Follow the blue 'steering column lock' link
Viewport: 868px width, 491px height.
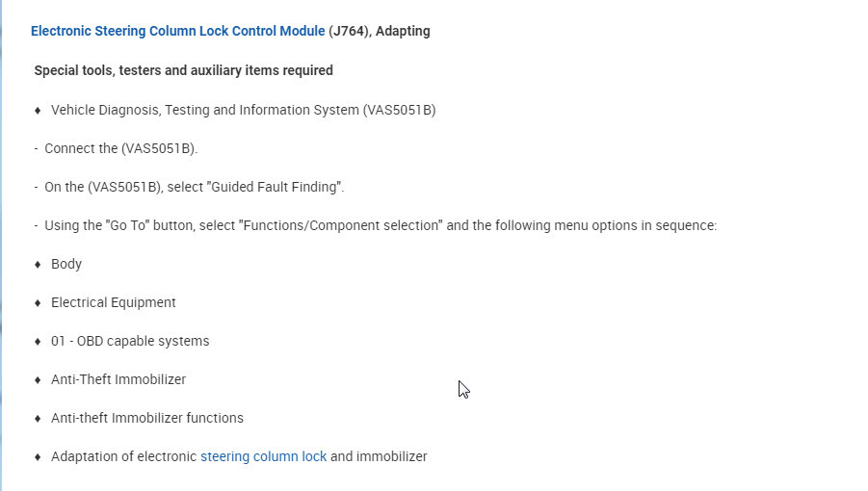click(263, 456)
